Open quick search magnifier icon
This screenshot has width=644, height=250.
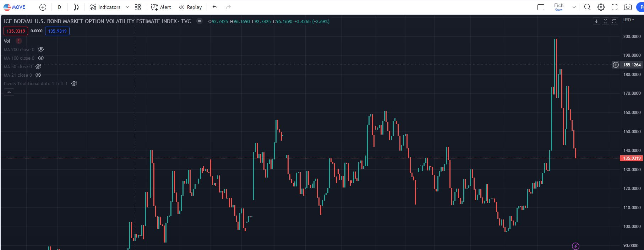587,7
